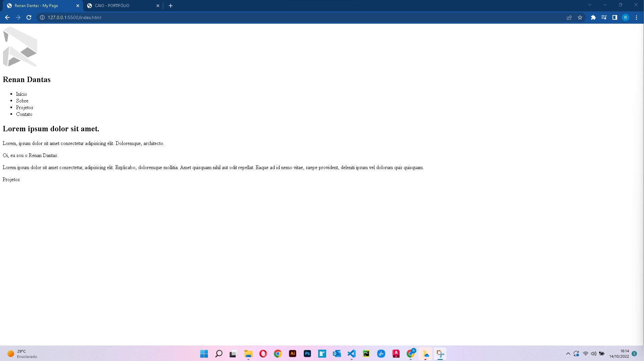Launch Photoshop from the taskbar
Viewport: 644px width, 361px height.
(x=307, y=354)
